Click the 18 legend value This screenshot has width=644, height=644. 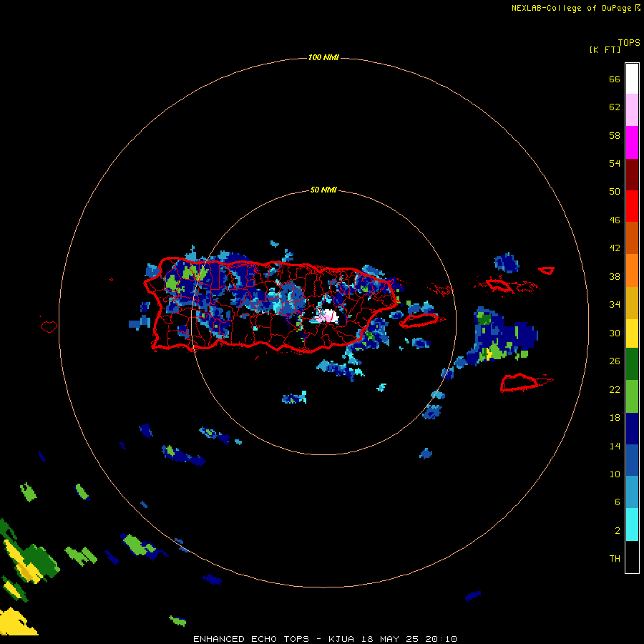click(x=615, y=418)
